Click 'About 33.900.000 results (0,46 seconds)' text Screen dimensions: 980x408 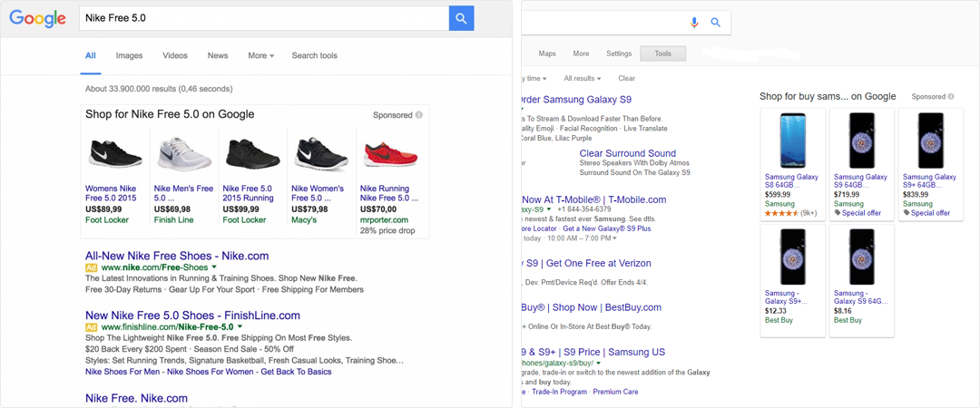coord(159,89)
